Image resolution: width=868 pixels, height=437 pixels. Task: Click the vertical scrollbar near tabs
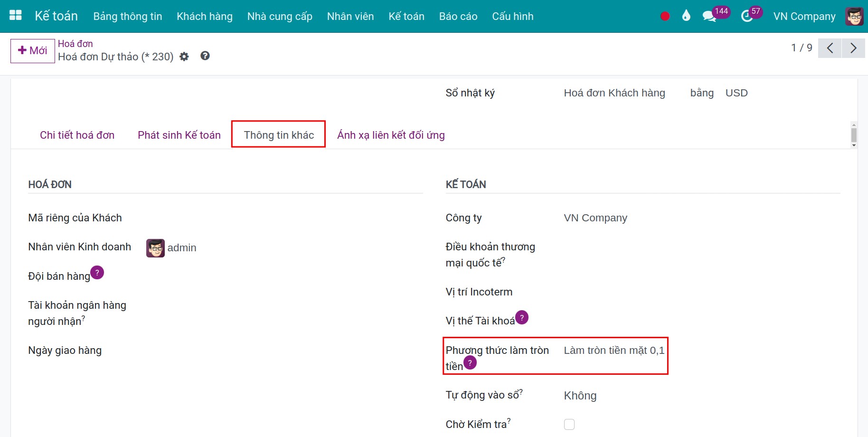(x=854, y=135)
